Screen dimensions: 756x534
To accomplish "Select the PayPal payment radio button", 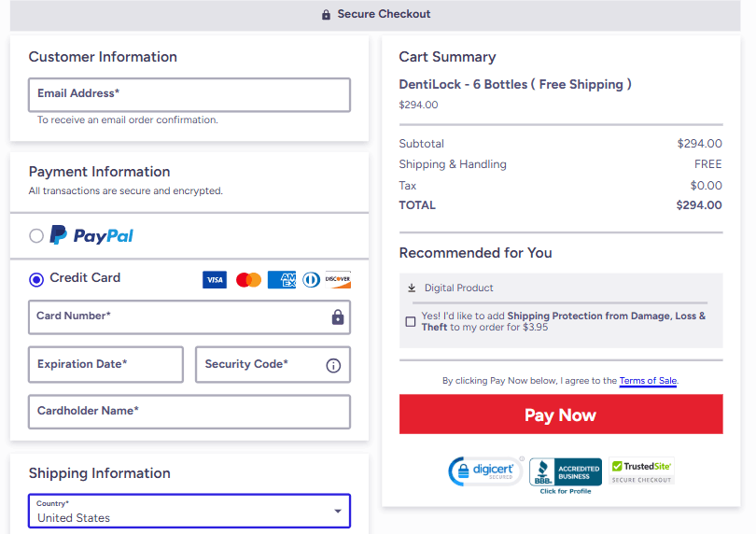I will 36,236.
